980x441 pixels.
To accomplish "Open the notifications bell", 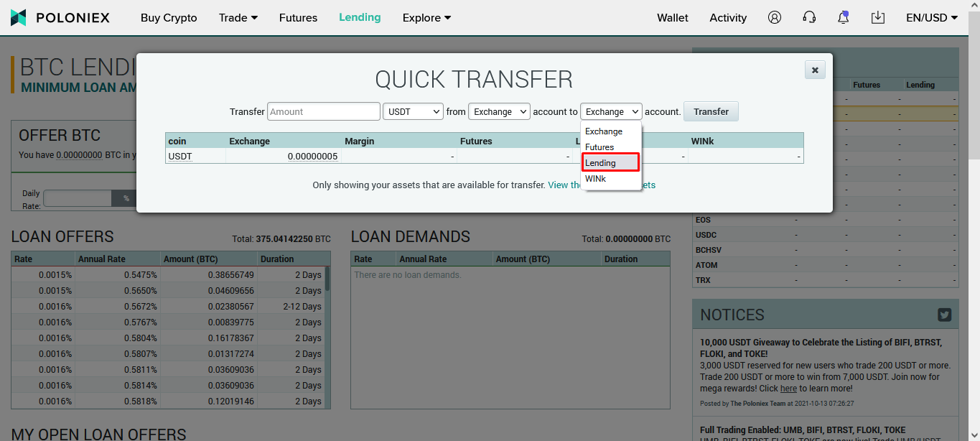I will pyautogui.click(x=844, y=18).
